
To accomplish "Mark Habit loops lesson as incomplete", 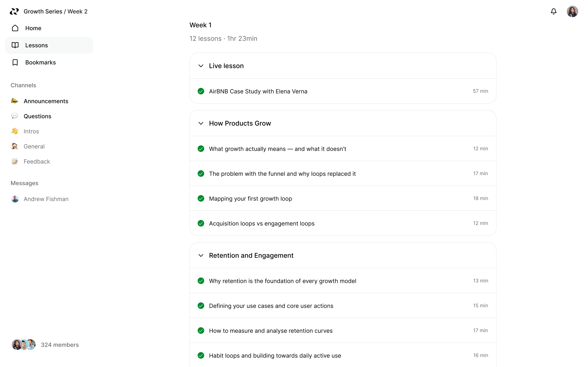I will [x=201, y=355].
